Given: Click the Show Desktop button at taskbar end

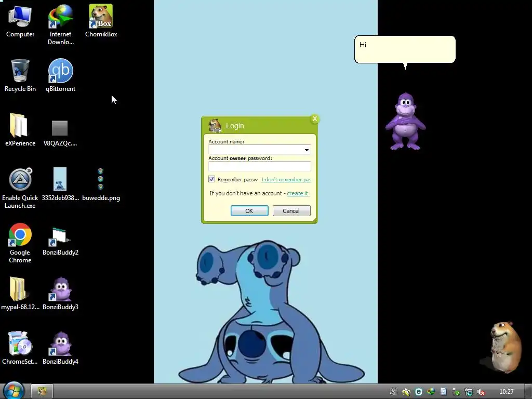Looking at the screenshot, I should [x=528, y=391].
